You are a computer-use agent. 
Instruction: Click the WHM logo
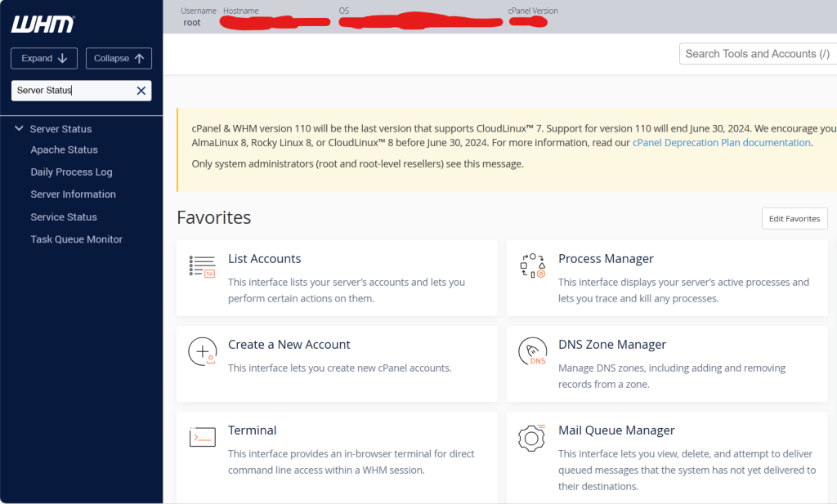(43, 25)
